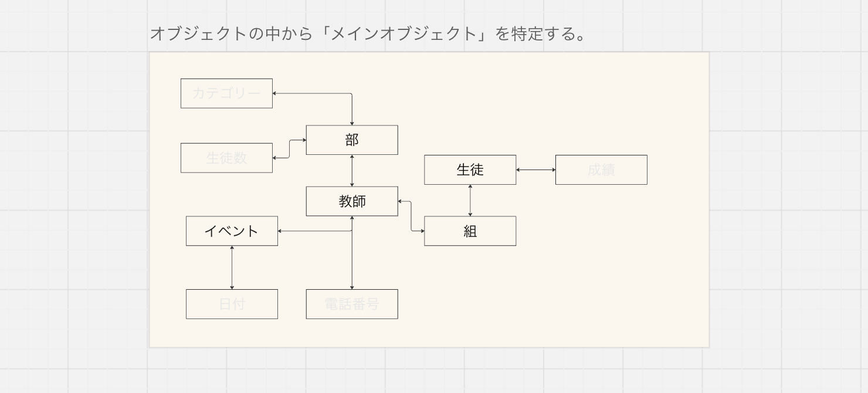Image resolution: width=868 pixels, height=393 pixels.
Task: Click the メインオブジェクト heading text above the frame
Action: (x=368, y=33)
